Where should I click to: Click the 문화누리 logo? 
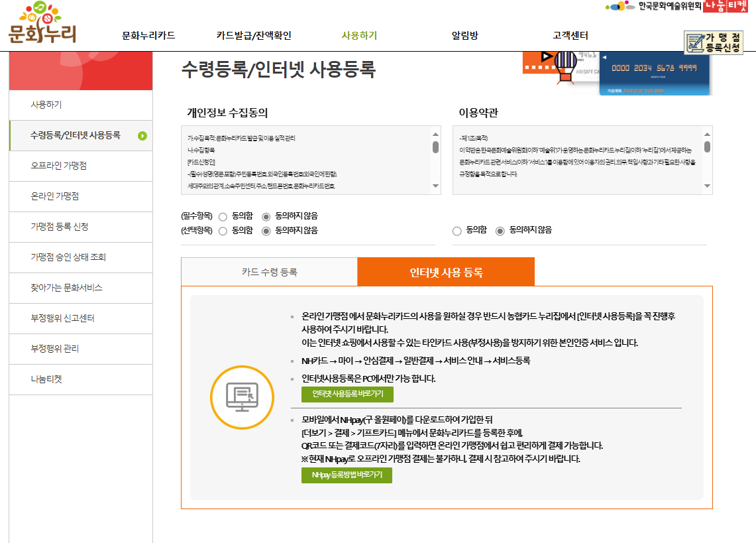tap(42, 24)
